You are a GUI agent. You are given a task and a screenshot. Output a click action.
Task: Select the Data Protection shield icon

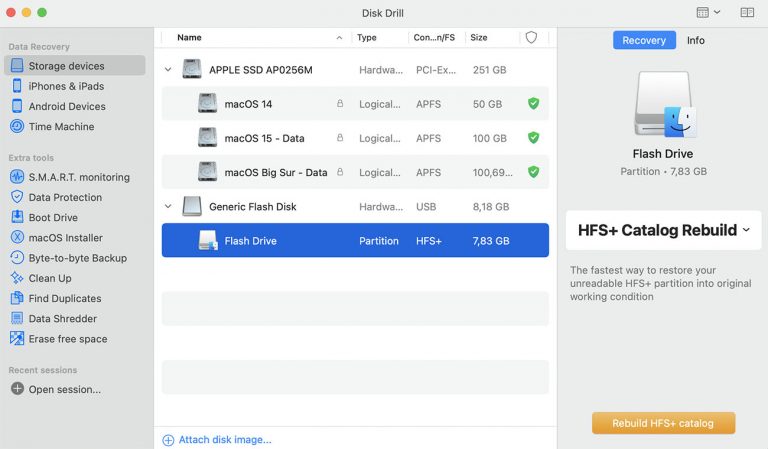17,197
